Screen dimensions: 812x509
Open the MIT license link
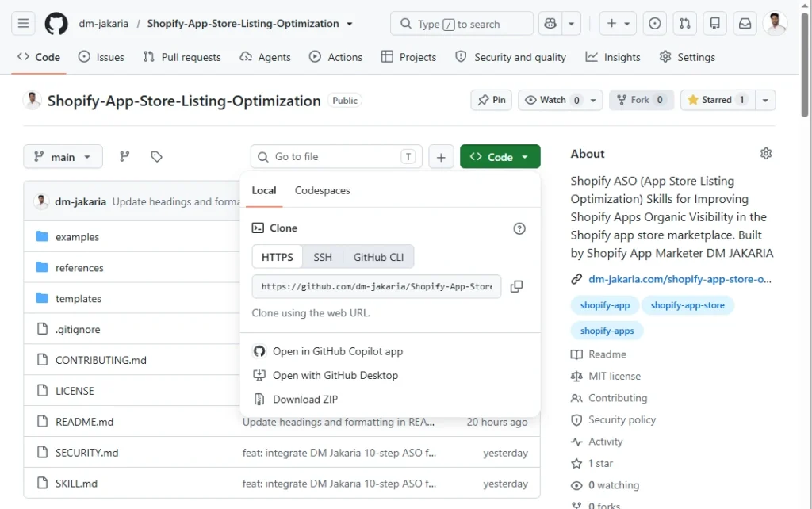click(x=605, y=376)
